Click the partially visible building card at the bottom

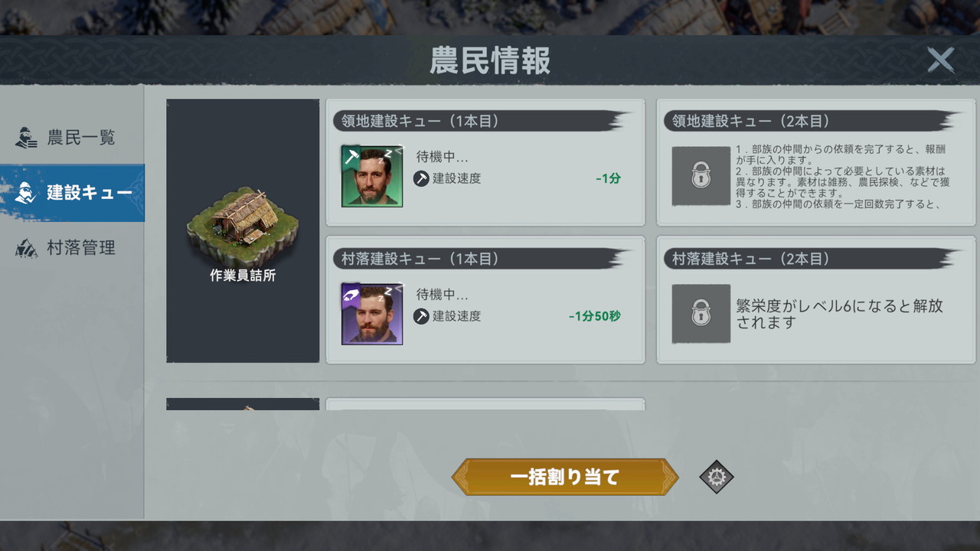tap(406, 404)
